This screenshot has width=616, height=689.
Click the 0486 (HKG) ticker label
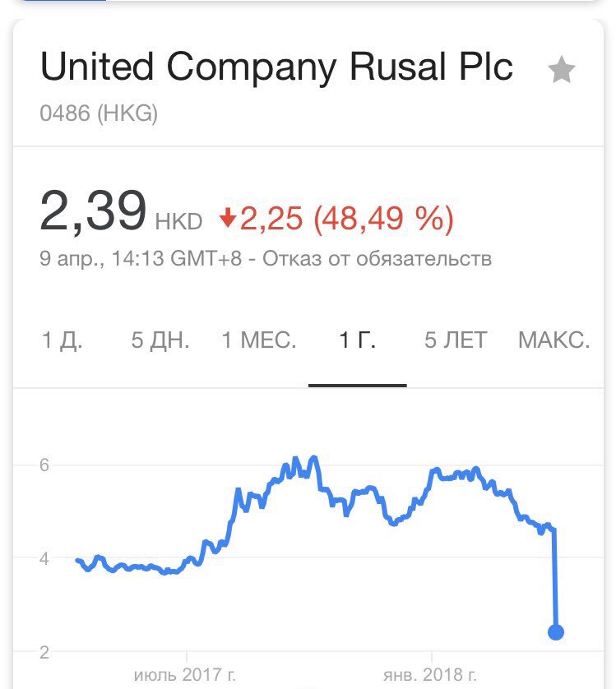99,113
